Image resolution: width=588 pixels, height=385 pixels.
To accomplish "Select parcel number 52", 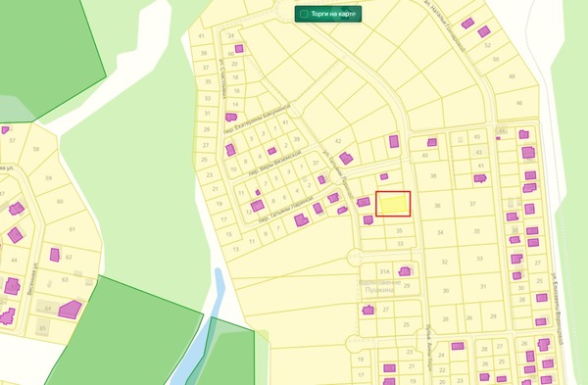I will 487,45.
